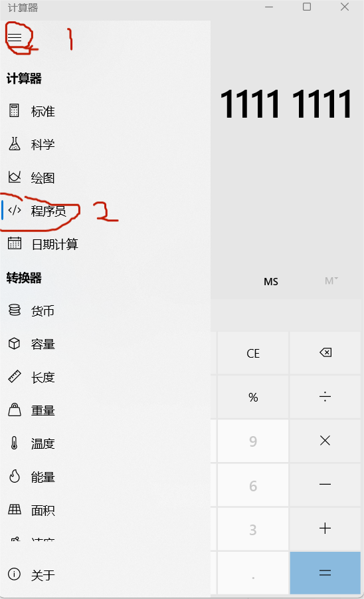Screen dimensions: 364x599
Task: Click the MS memory store button
Action: coord(271,281)
